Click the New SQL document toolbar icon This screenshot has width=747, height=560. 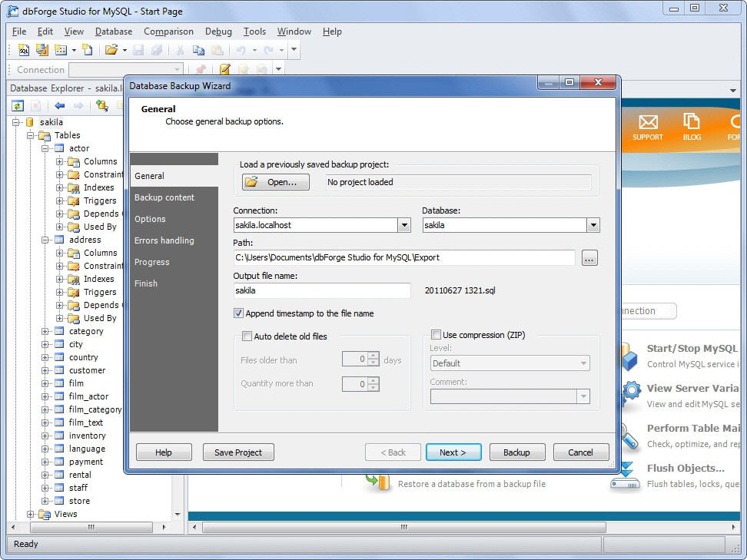tap(23, 49)
